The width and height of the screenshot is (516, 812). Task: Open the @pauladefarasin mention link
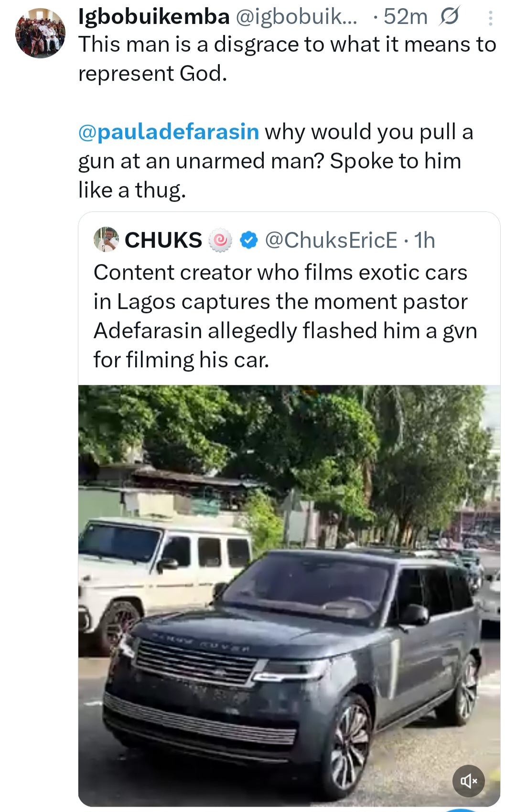(169, 132)
